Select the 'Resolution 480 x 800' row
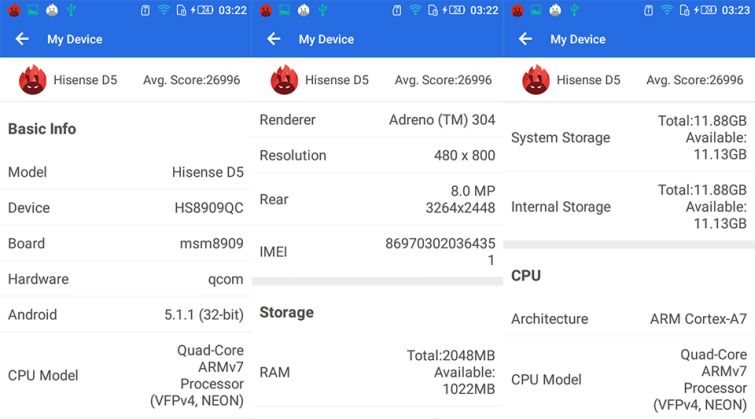Viewport: 755px width, 419px height. (378, 155)
